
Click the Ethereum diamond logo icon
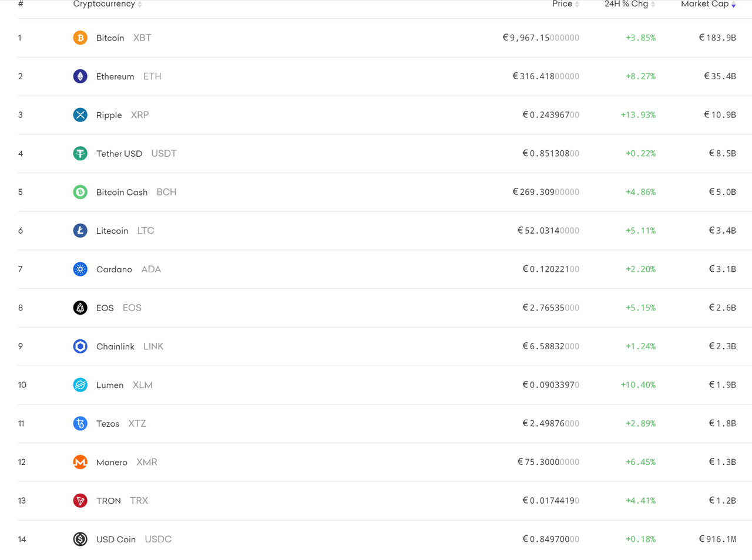click(x=80, y=76)
